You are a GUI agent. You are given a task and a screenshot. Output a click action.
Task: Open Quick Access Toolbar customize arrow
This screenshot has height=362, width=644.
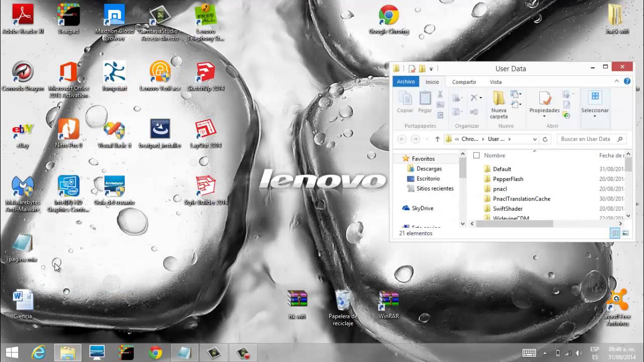pyautogui.click(x=431, y=68)
